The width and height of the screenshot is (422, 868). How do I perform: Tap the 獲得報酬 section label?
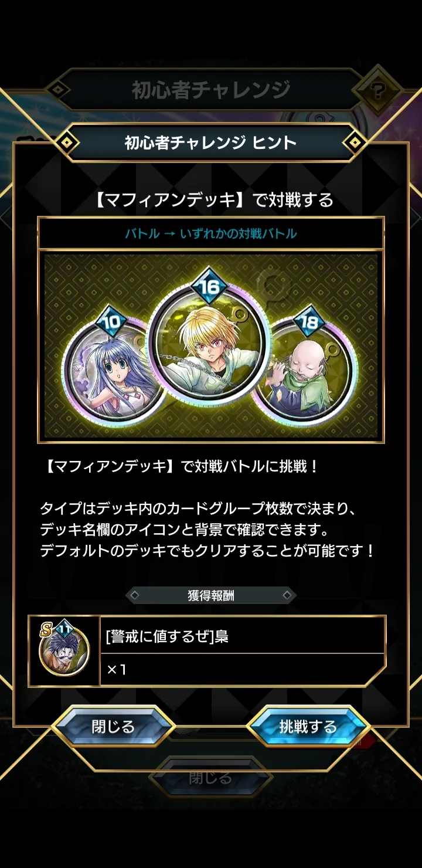point(211,596)
